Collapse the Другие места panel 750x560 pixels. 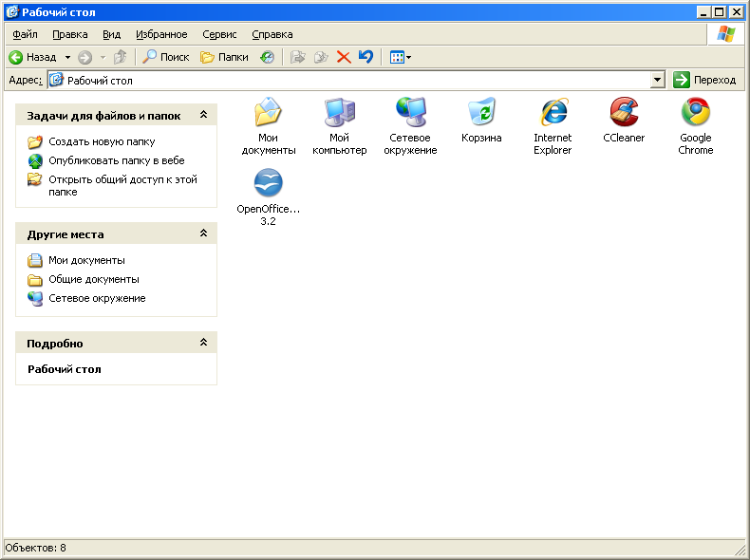click(203, 233)
